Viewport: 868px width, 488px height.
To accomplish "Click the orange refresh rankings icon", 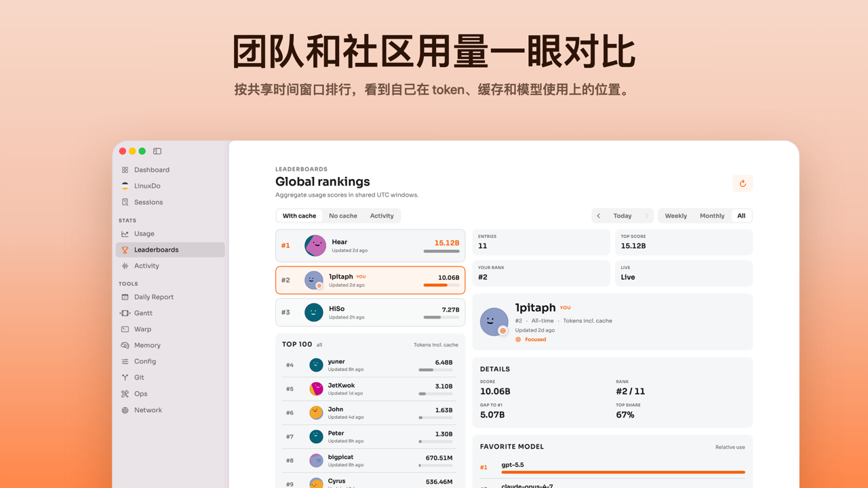I will (x=743, y=184).
